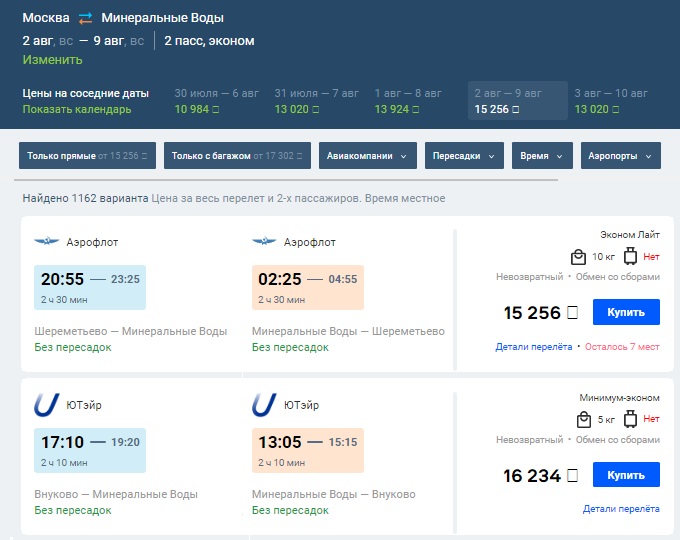Screen dimensions: 680x540
Task: Open the Авиакомпании dropdown filter
Action: (x=368, y=155)
